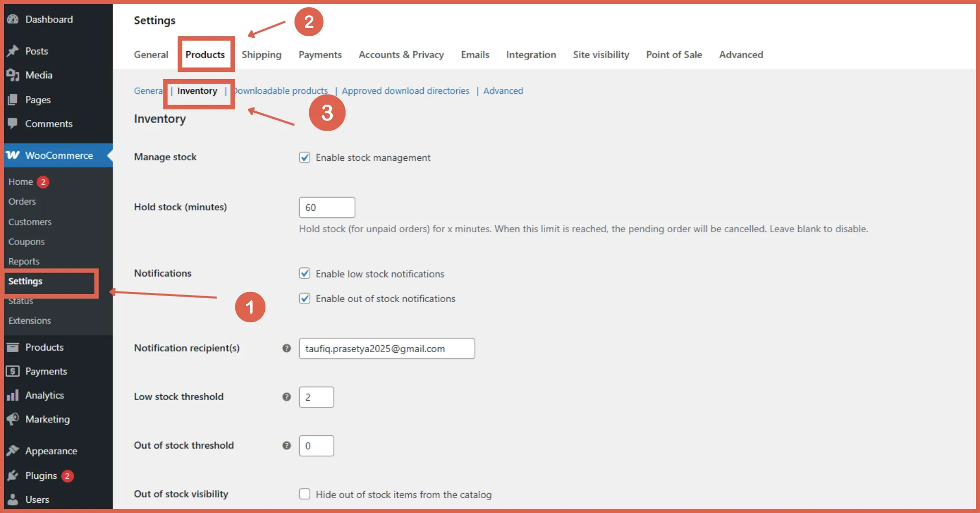Screen dimensions: 980x513
Task: Click the Posts pushpin icon
Action: click(13, 51)
